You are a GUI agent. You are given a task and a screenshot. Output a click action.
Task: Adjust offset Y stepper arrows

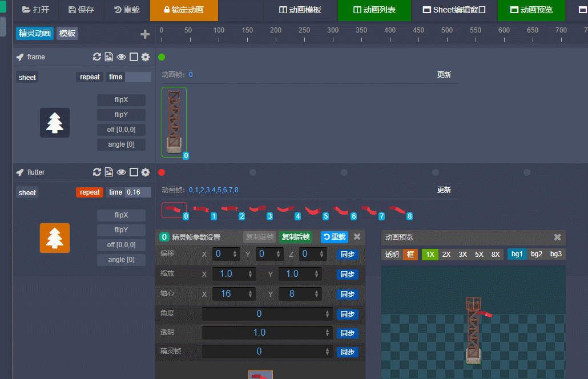(278, 254)
